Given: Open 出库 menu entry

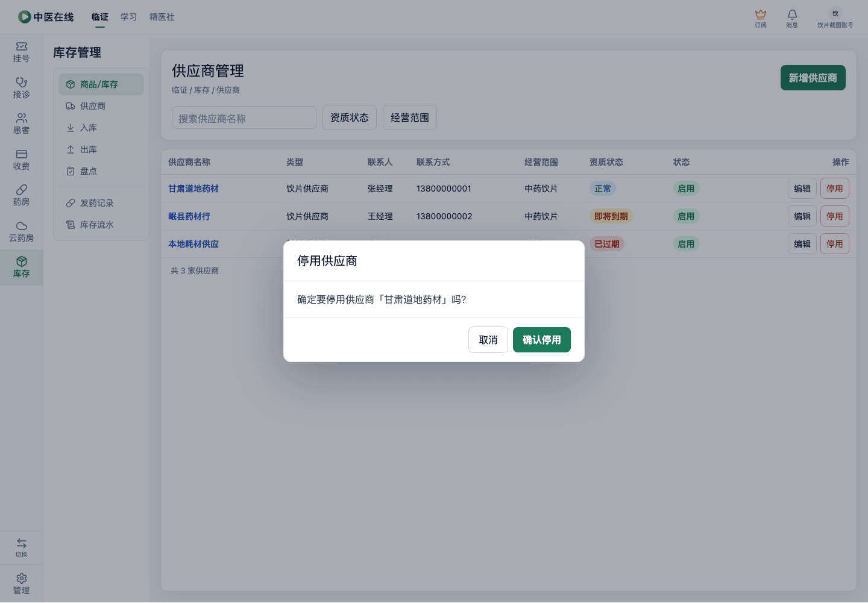Looking at the screenshot, I should pyautogui.click(x=101, y=149).
